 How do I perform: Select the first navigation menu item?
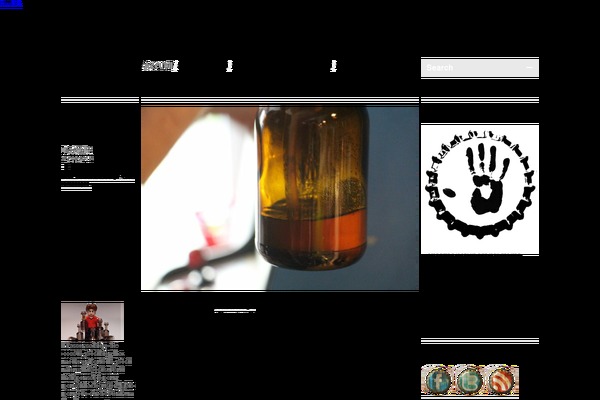click(158, 66)
